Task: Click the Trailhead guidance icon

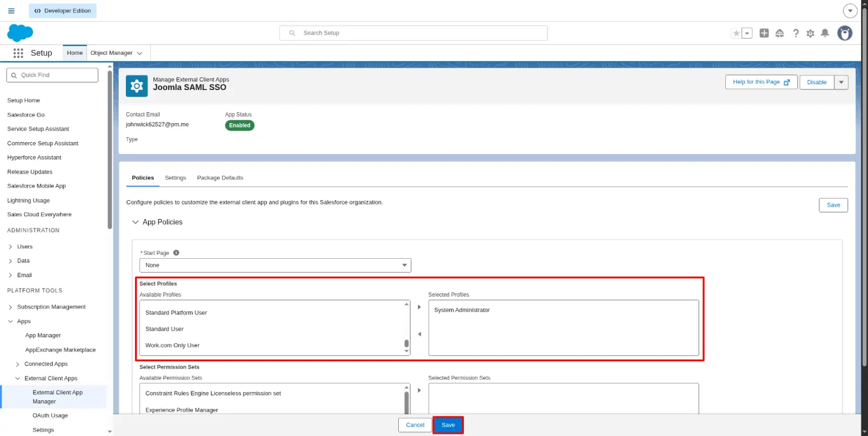Action: [780, 33]
